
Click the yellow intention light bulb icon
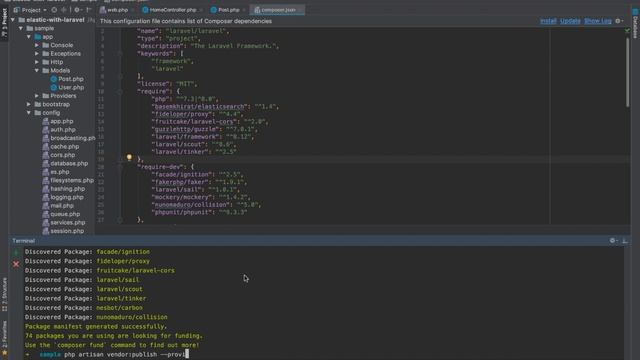[129, 157]
